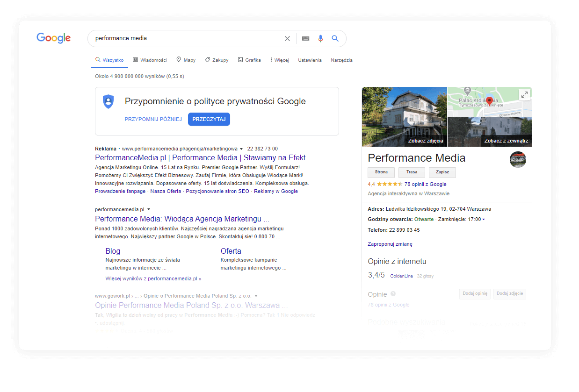Click the Zapisz button
579x392 pixels.
(442, 172)
